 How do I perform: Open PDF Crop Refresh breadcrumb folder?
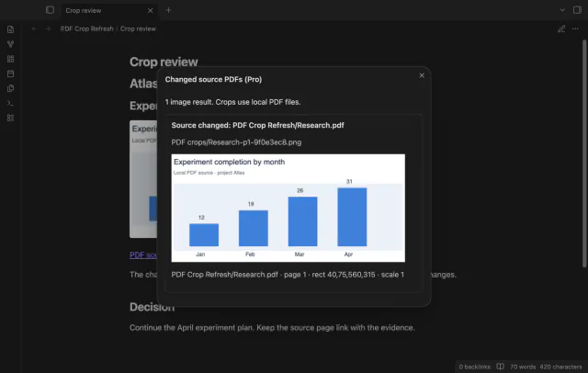click(87, 28)
